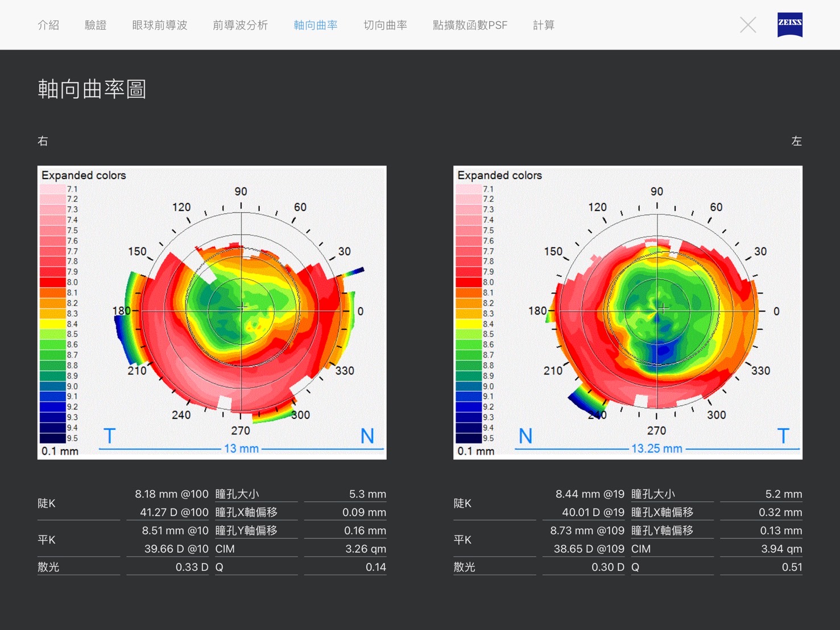Viewport: 840px width, 630px height.
Task: Click the pupil size value '5.2 mm'
Action: tap(784, 494)
